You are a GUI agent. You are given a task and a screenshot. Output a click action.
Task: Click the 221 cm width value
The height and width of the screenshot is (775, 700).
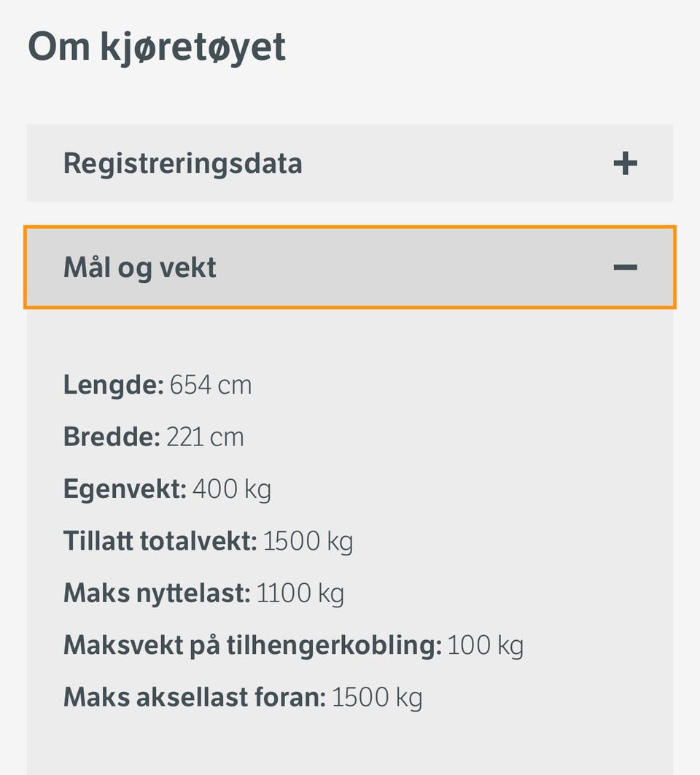(x=205, y=437)
